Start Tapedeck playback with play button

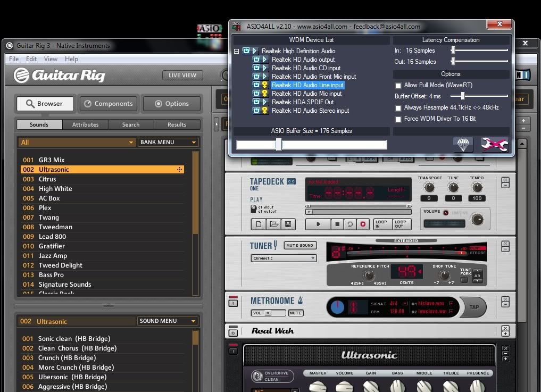point(318,224)
